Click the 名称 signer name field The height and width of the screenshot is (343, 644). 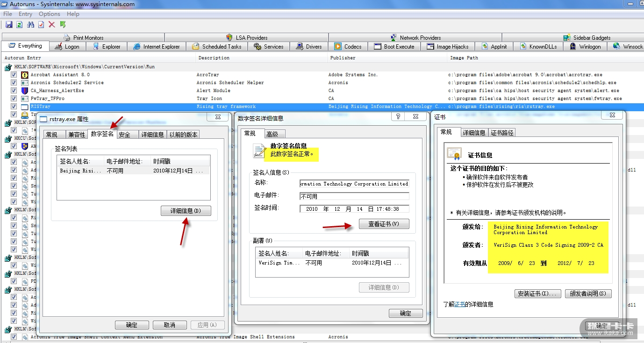354,184
